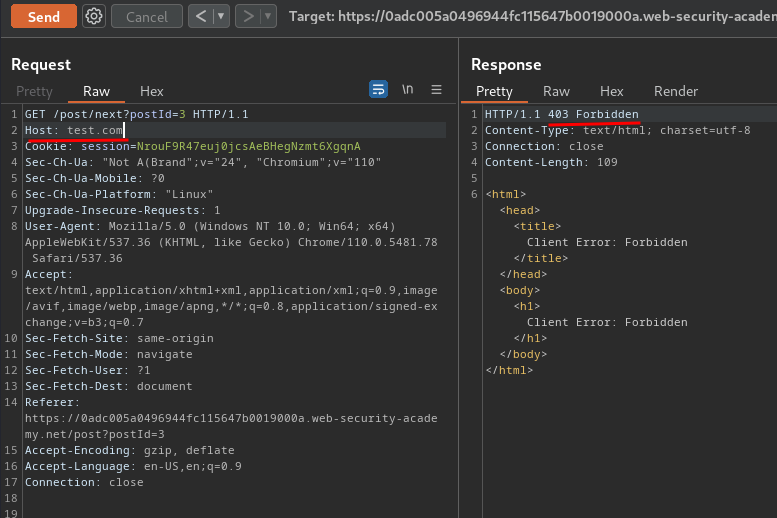777x518 pixels.
Task: Click the Accept-Language: en-US line
Action: (133, 466)
